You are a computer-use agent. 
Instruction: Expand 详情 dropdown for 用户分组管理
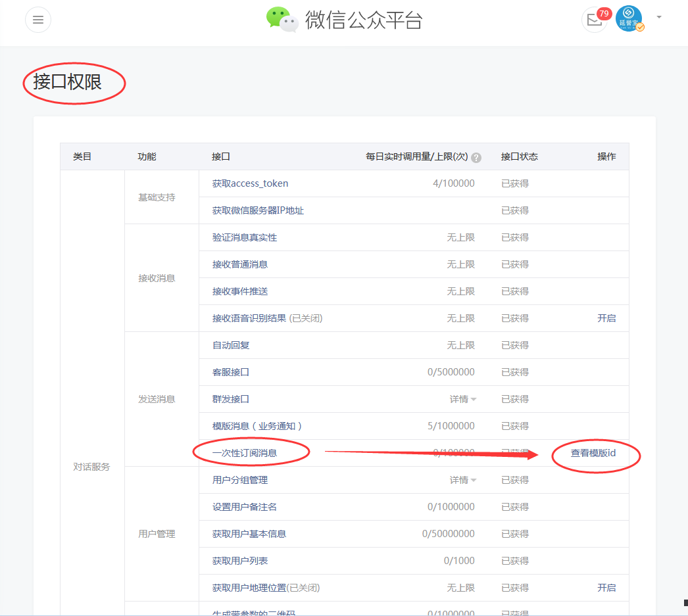[462, 480]
